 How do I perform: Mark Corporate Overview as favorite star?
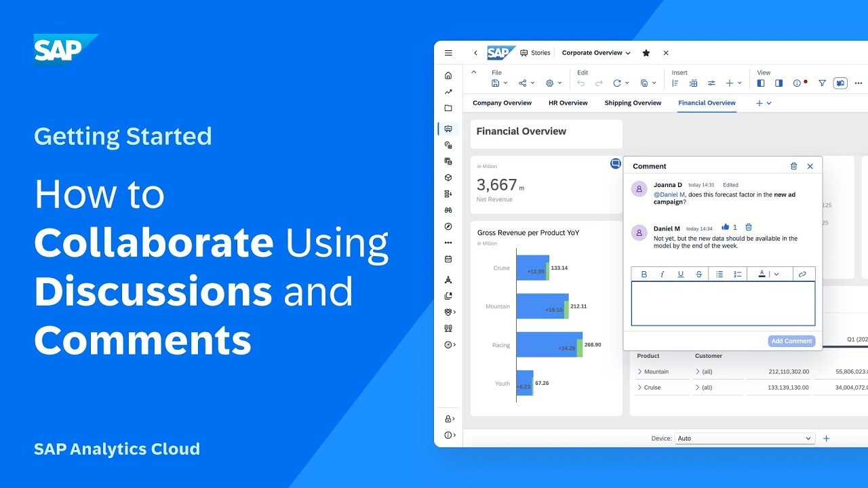pyautogui.click(x=646, y=53)
